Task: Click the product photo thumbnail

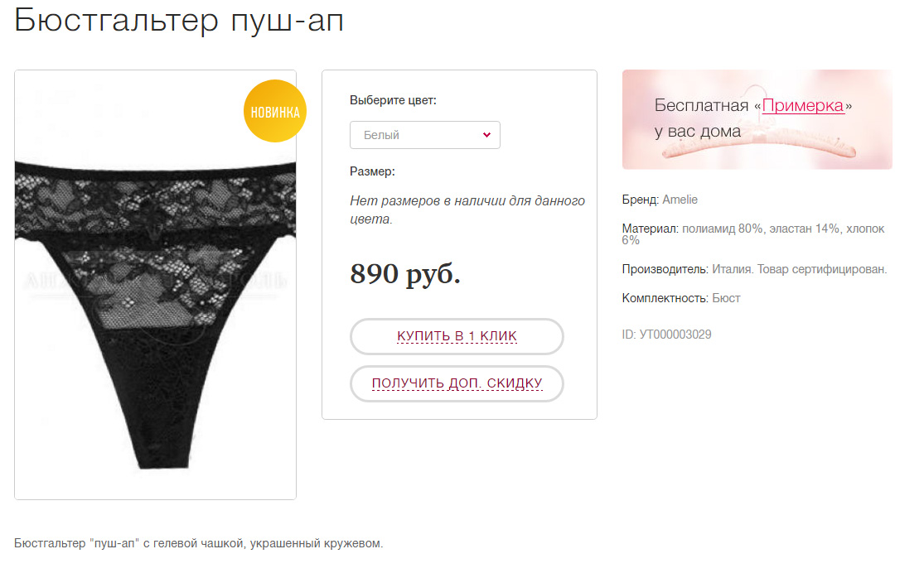Action: [x=155, y=285]
